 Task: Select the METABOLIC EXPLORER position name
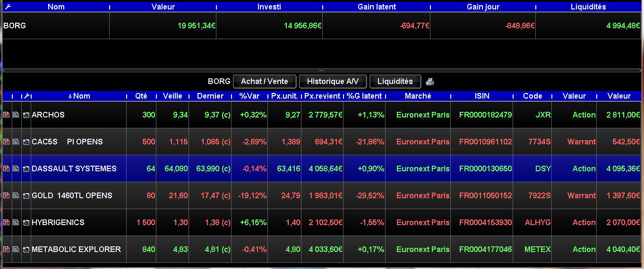pyautogui.click(x=76, y=249)
